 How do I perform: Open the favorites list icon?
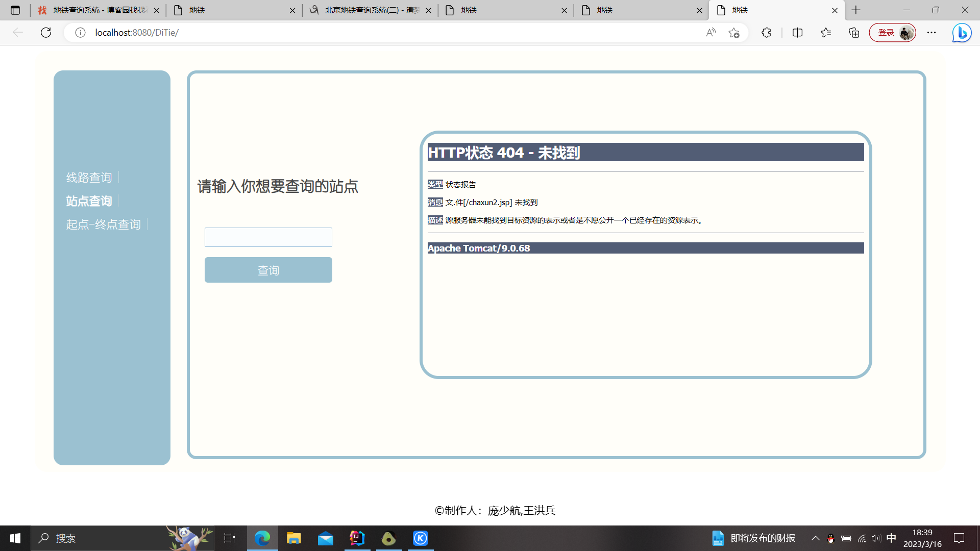pos(826,33)
